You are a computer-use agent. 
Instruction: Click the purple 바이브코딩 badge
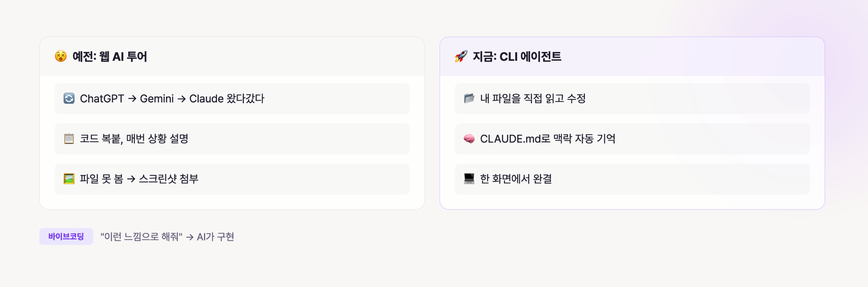(66, 236)
